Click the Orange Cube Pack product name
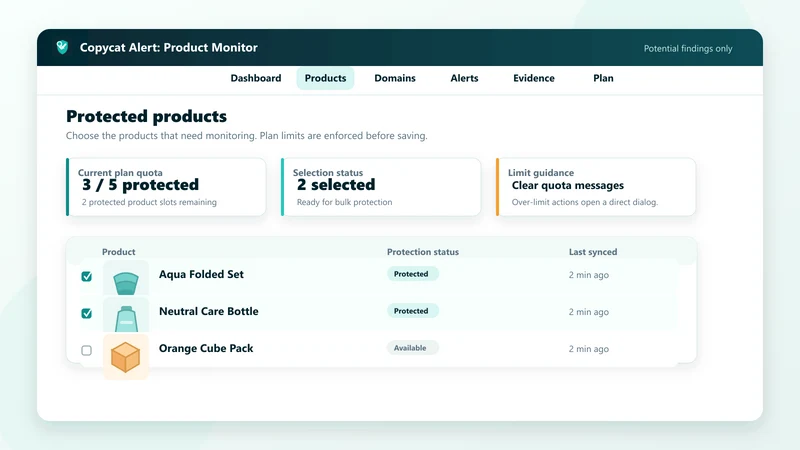This screenshot has height=450, width=800. (x=206, y=348)
